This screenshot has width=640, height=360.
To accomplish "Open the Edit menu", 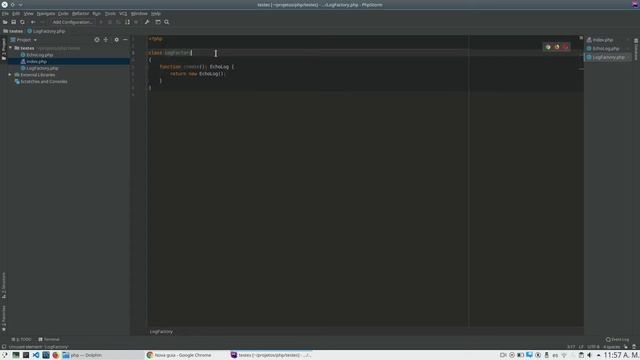I will (16, 13).
